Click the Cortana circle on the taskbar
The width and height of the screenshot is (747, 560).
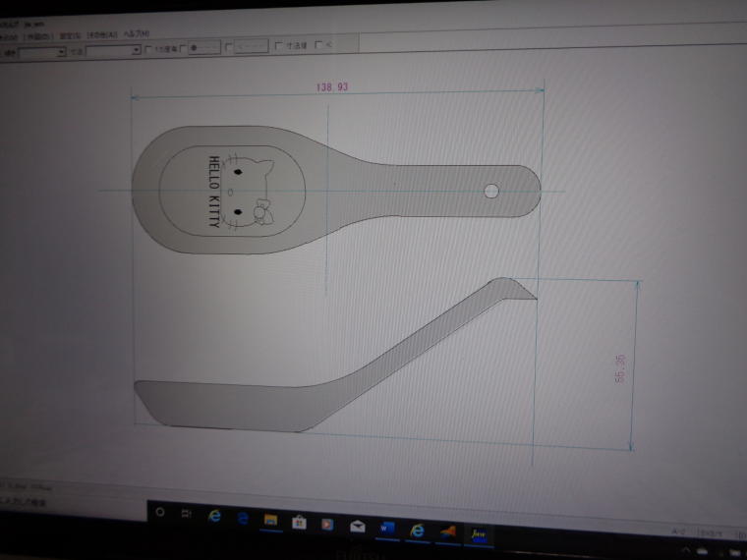pyautogui.click(x=160, y=513)
